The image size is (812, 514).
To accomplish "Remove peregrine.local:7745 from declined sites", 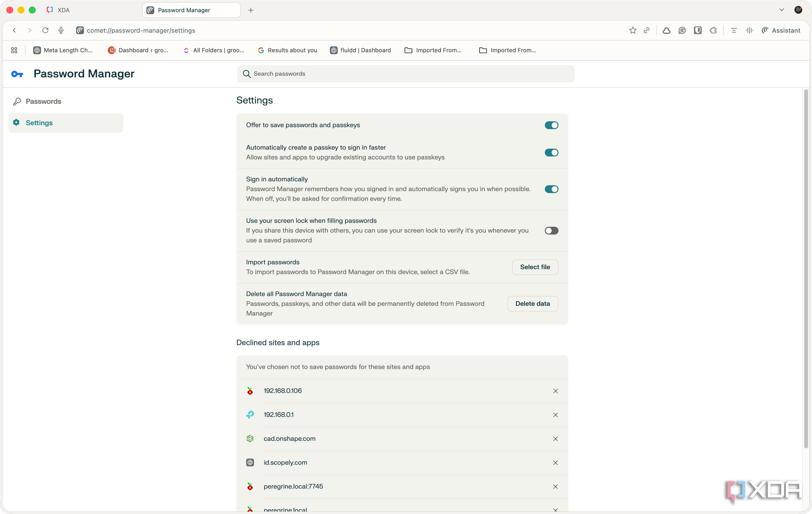I will (x=555, y=487).
